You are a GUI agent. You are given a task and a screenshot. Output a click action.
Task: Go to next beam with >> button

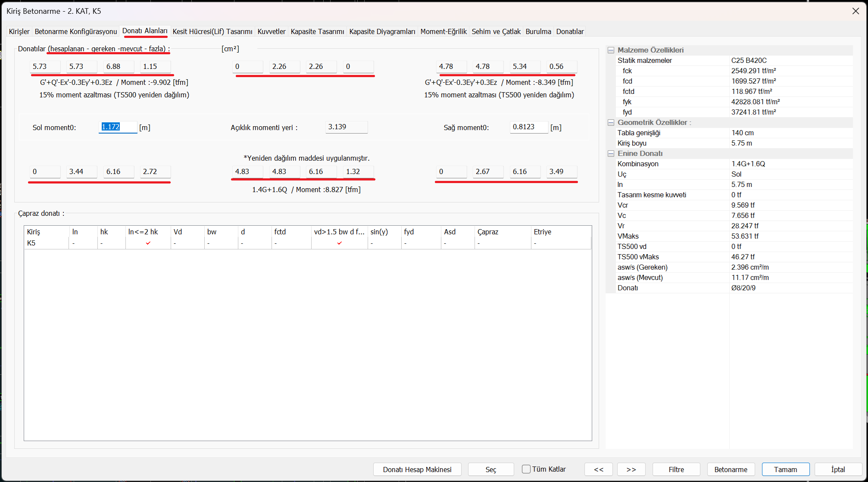pyautogui.click(x=631, y=470)
